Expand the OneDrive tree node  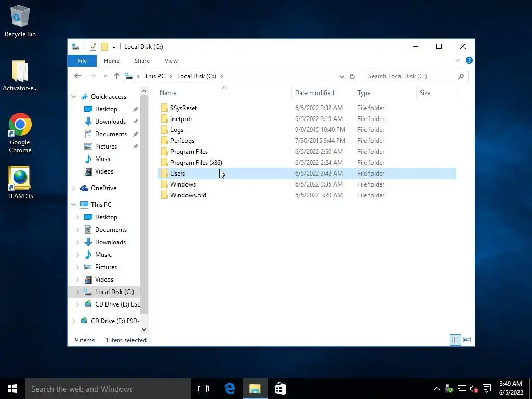[x=74, y=188]
